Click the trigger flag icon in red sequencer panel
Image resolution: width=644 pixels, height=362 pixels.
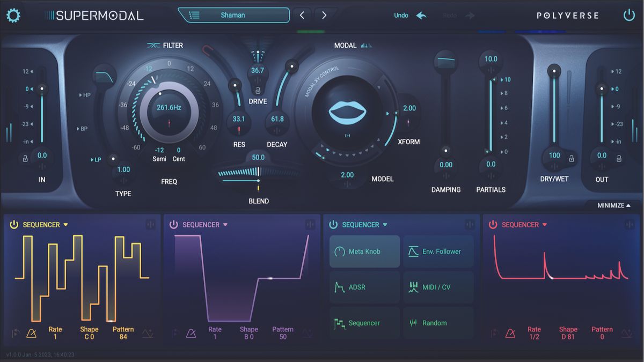click(x=494, y=333)
